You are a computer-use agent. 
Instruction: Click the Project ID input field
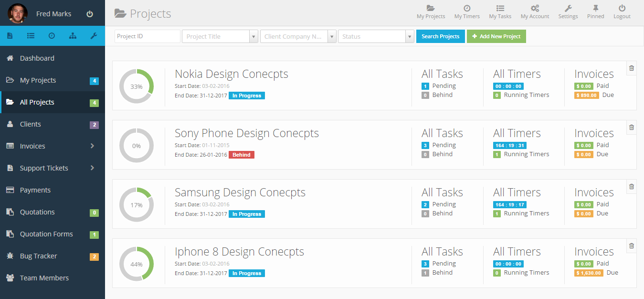[x=148, y=36]
